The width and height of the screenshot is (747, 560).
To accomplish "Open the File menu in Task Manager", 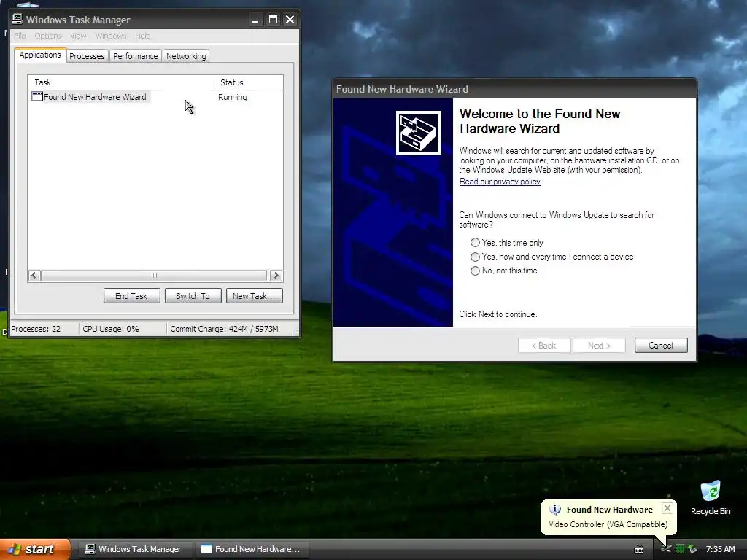I will [20, 36].
